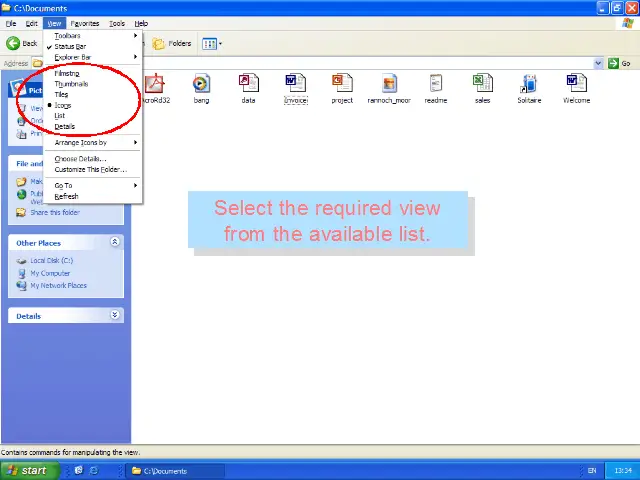Open the File menu

point(11,24)
